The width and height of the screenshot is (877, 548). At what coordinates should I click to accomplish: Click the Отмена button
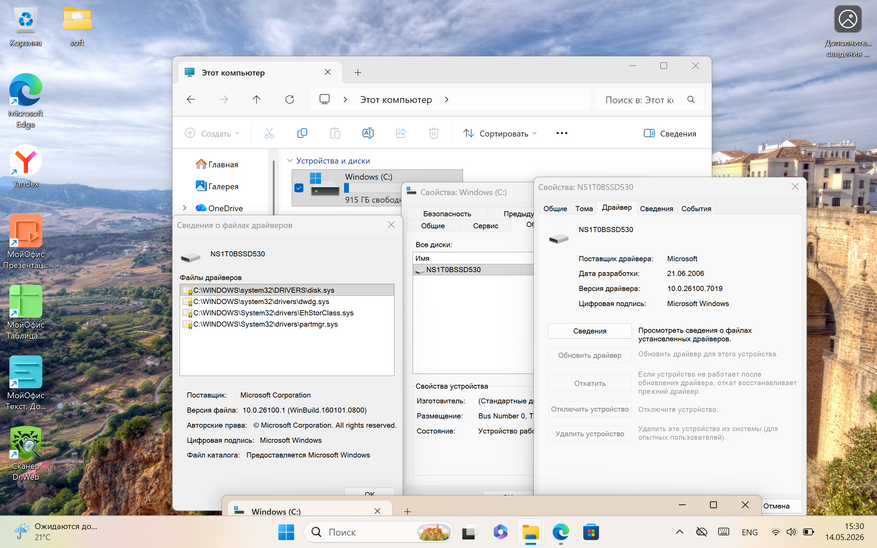776,506
